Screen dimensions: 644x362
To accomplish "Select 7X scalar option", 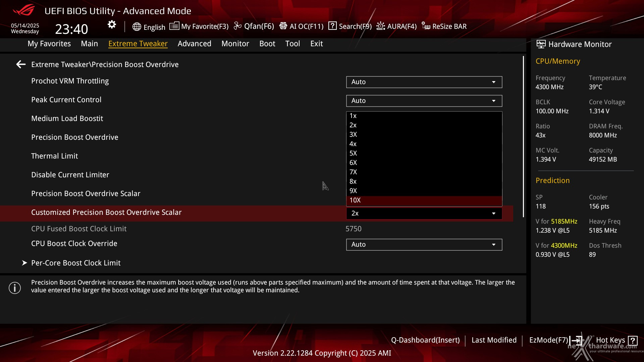I will [424, 172].
